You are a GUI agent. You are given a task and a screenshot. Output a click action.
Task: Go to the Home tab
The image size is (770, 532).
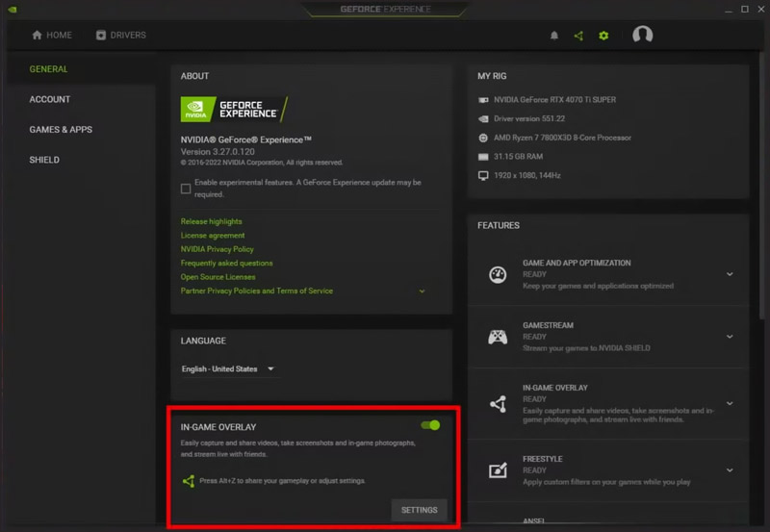coord(52,35)
